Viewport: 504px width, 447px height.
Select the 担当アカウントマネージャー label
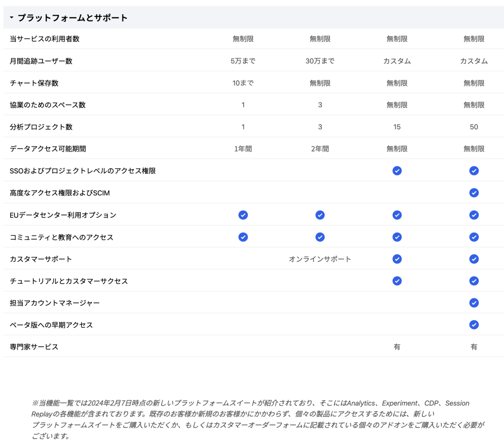[55, 303]
